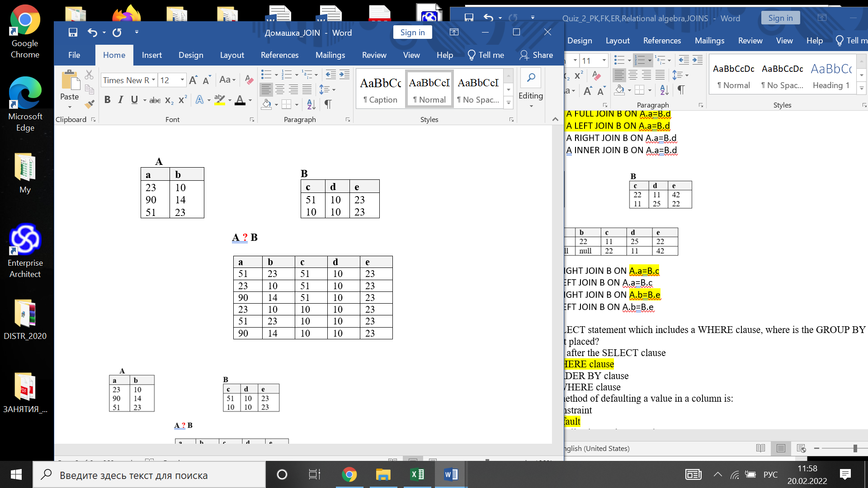
Task: Switch Quiz_2 window to Read Mode
Action: (760, 448)
